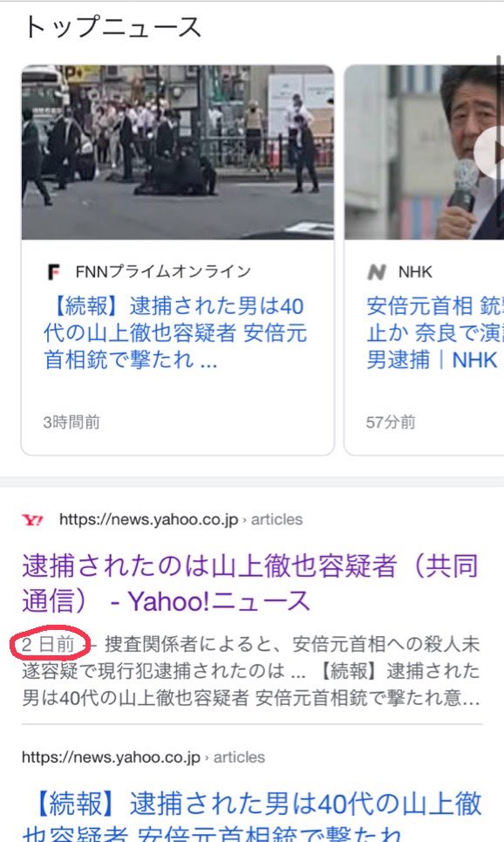The image size is (504, 842).
Task: Open NHK headline 安倍元首相 銃撃
Action: tap(435, 333)
